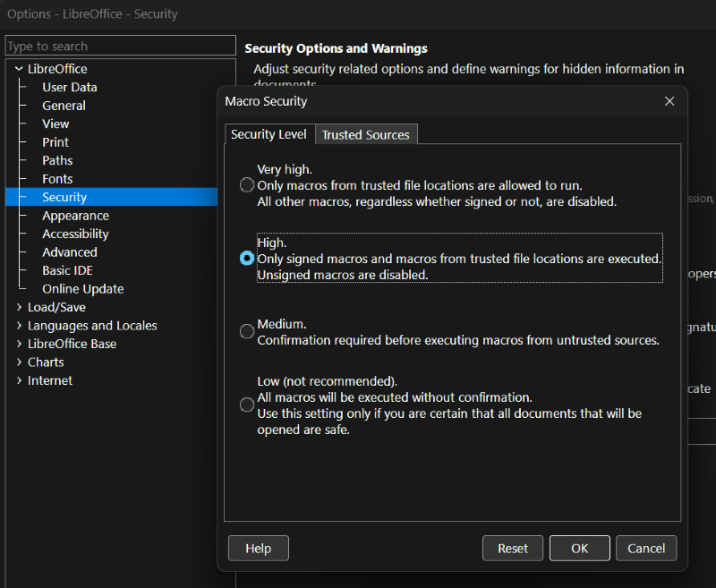Click Languages and Locales label
Image resolution: width=716 pixels, height=588 pixels.
[92, 326]
